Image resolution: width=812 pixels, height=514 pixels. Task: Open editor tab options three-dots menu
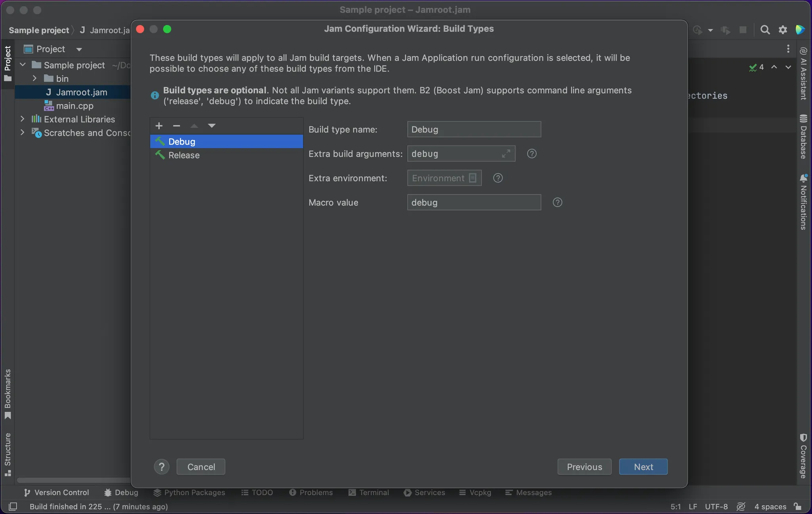pos(788,49)
